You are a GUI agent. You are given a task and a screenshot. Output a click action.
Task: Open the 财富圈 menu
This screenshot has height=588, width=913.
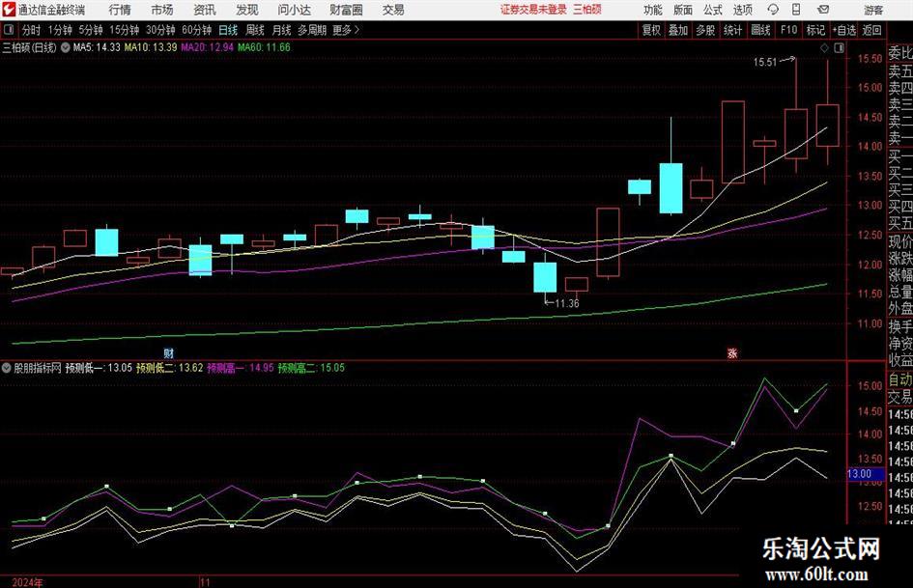[x=346, y=10]
